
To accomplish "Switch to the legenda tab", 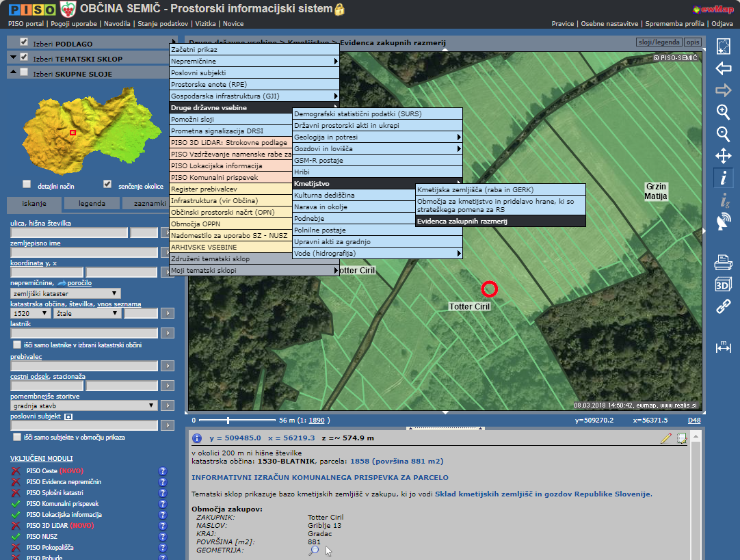I will (92, 203).
